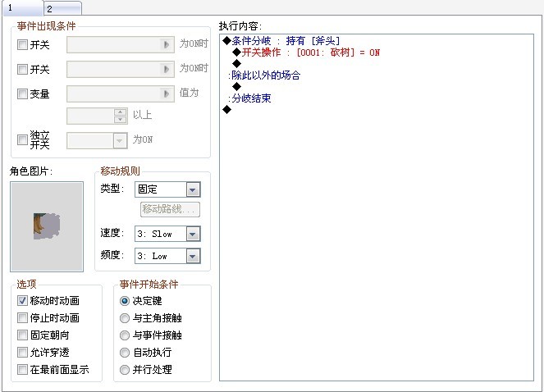
Task: Select the 自动执行 trigger radio button
Action: (125, 353)
